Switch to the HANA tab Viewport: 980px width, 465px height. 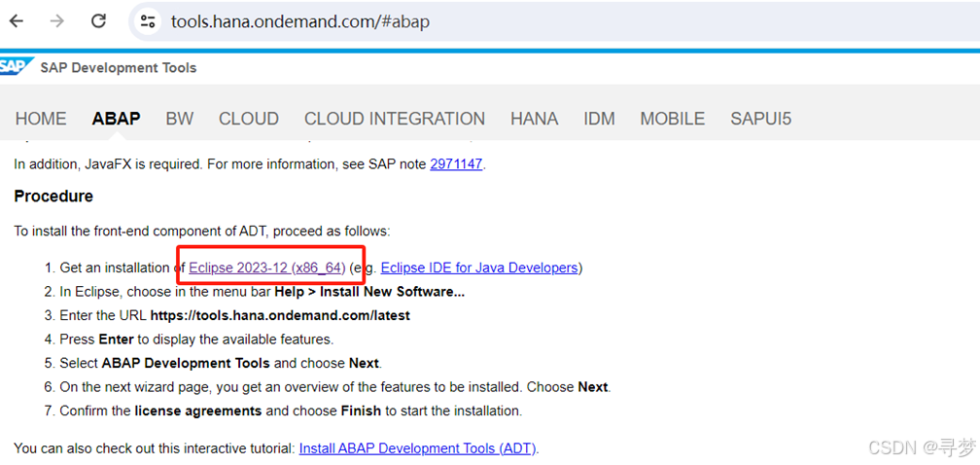[535, 119]
